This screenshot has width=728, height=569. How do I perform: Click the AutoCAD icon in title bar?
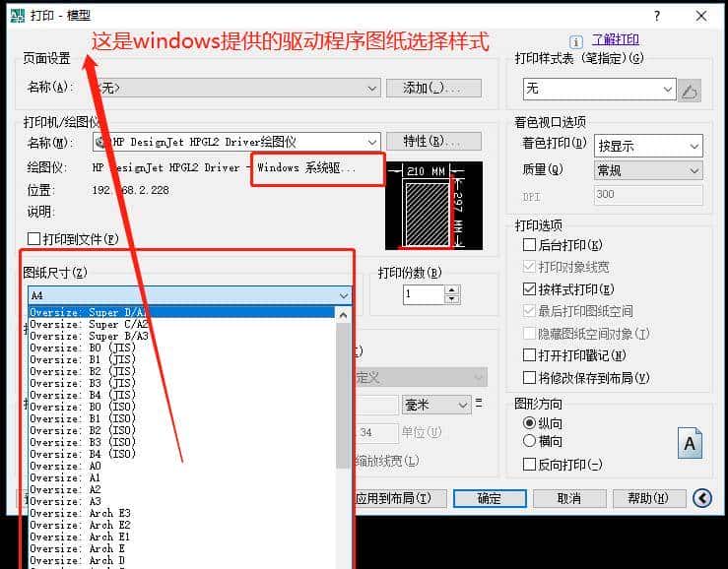(x=18, y=16)
